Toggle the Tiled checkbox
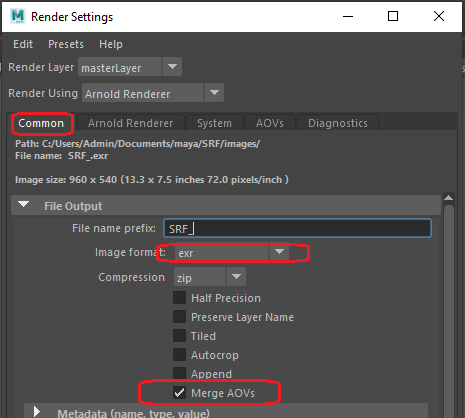465x418 pixels. point(179,336)
